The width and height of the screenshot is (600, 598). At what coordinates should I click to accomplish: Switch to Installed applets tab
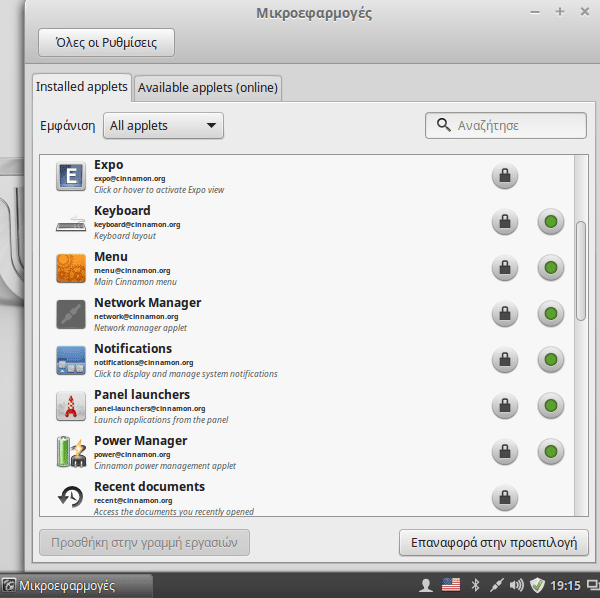pos(82,87)
